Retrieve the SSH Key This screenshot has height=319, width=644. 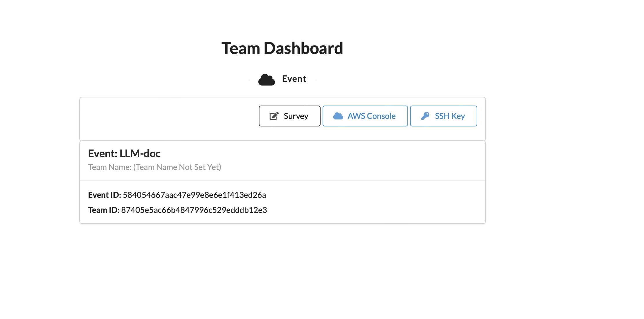tap(444, 116)
